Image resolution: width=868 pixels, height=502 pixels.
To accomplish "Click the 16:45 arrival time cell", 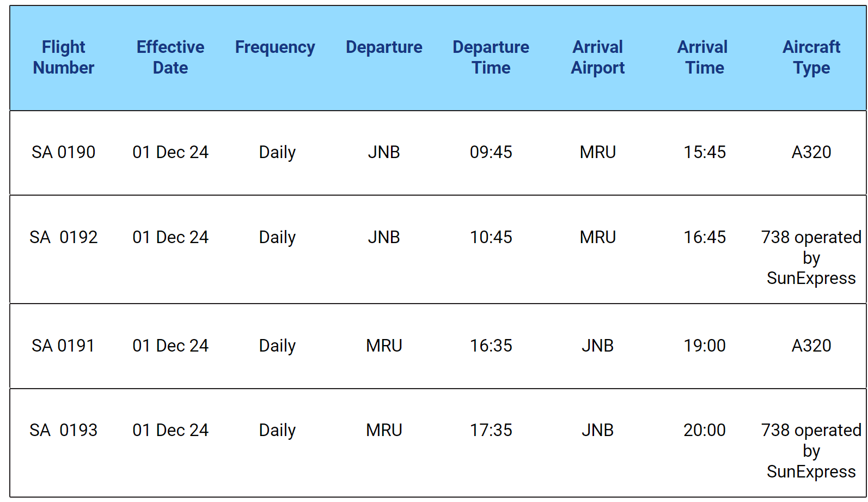I will (x=705, y=237).
